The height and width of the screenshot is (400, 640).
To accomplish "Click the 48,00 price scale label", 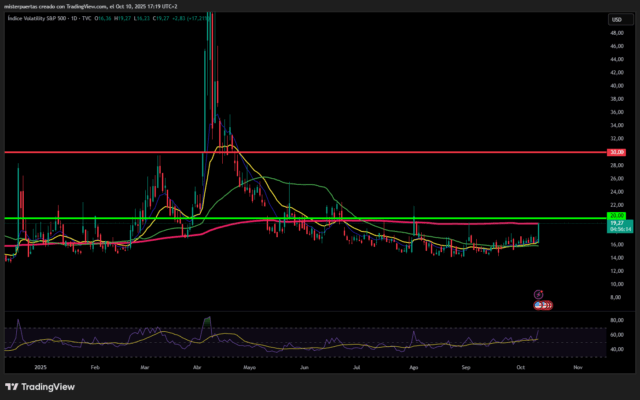I will tap(619, 31).
